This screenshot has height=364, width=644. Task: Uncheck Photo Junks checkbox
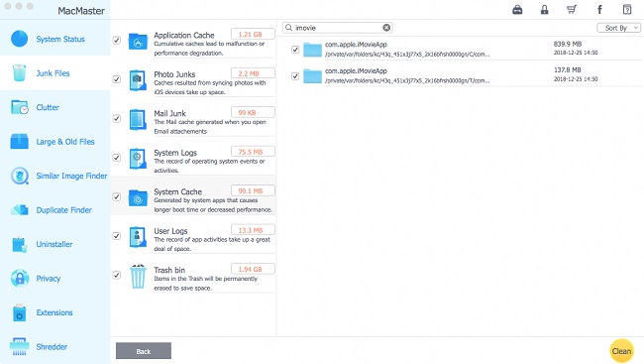tap(117, 79)
